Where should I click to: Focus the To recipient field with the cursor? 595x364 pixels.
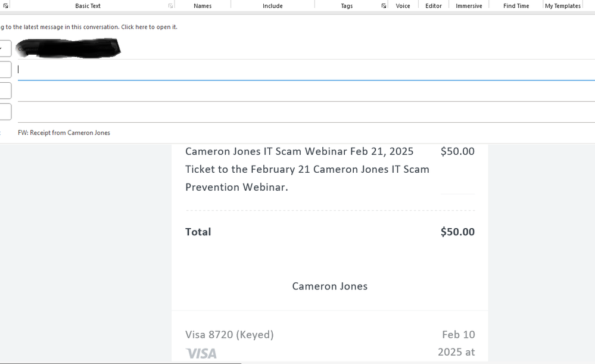pyautogui.click(x=298, y=70)
